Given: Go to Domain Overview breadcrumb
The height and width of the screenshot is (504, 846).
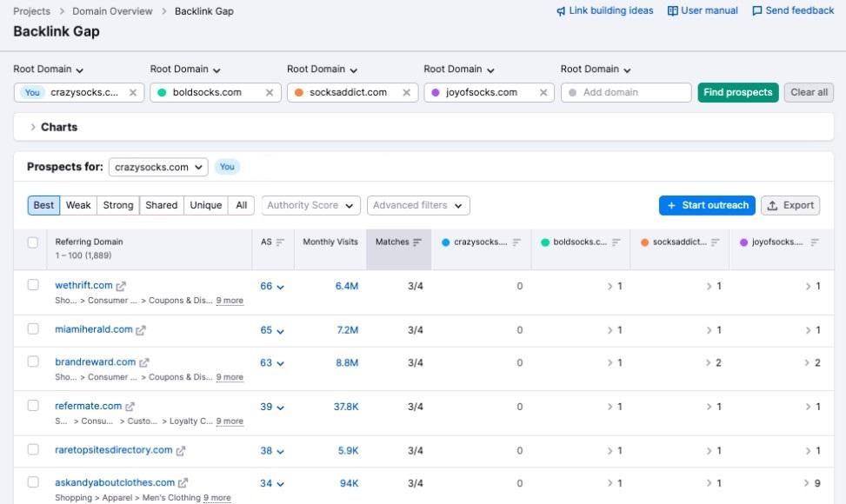Looking at the screenshot, I should point(112,11).
